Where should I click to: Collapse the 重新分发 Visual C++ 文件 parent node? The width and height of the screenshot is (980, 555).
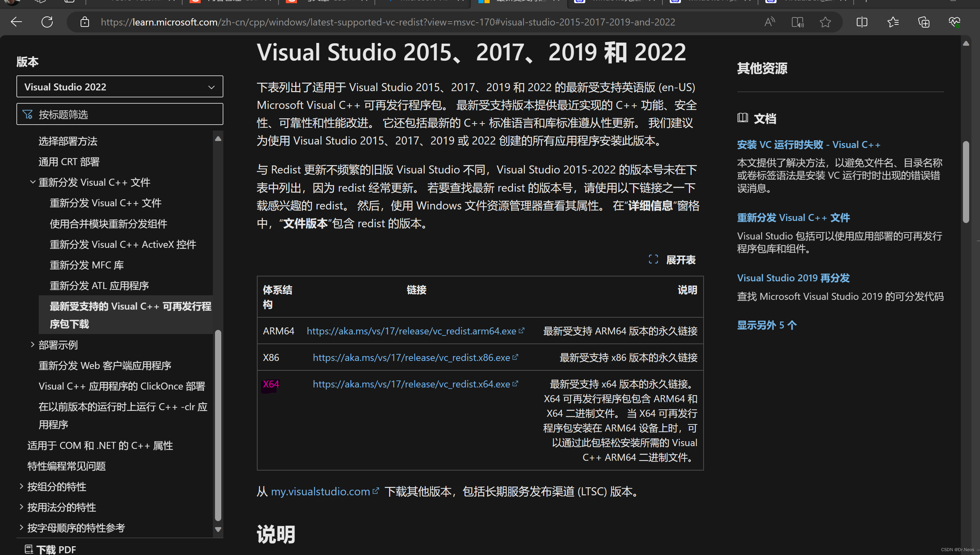click(33, 182)
